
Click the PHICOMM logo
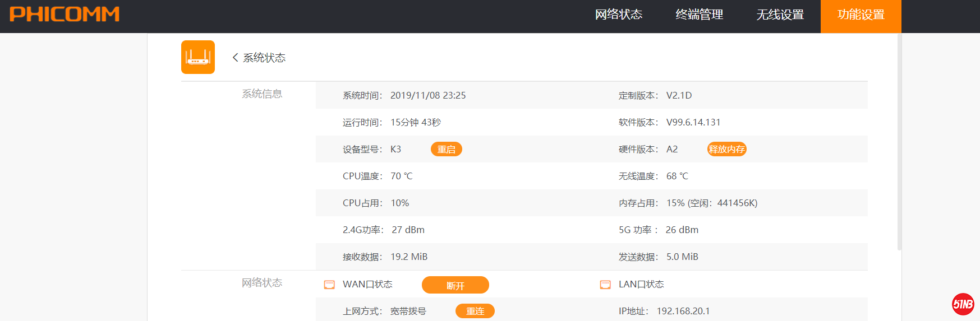tap(65, 15)
